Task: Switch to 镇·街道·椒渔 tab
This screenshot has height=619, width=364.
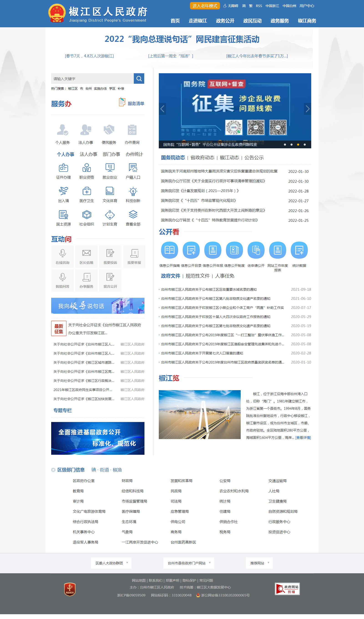Action: tap(107, 470)
